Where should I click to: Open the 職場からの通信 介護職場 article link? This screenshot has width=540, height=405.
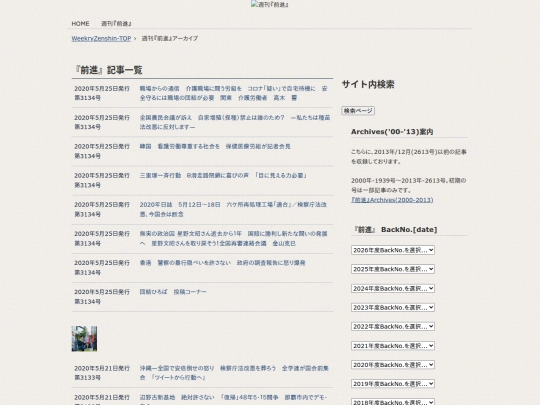233,93
